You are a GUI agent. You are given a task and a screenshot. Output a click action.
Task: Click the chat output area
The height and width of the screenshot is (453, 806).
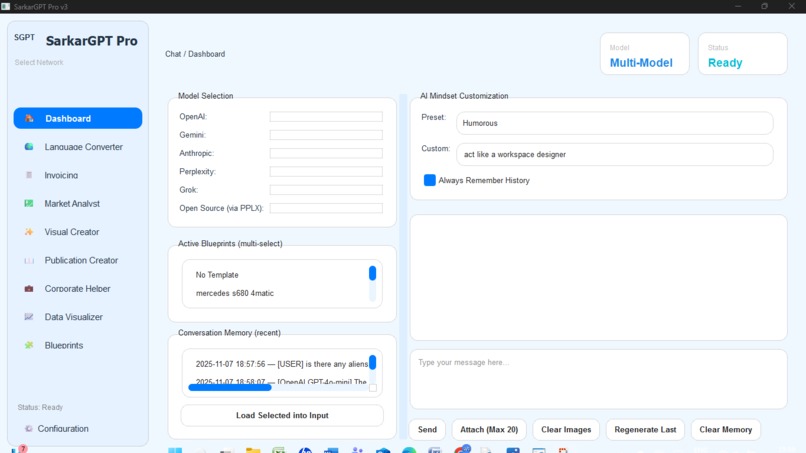(x=598, y=278)
